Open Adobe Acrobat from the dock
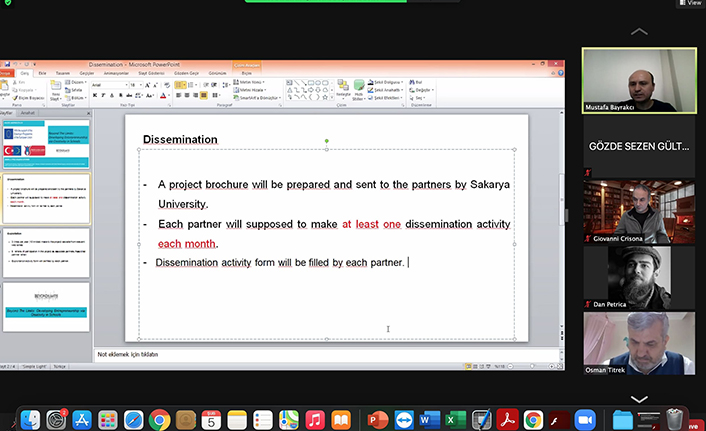706x431 pixels. tap(508, 419)
